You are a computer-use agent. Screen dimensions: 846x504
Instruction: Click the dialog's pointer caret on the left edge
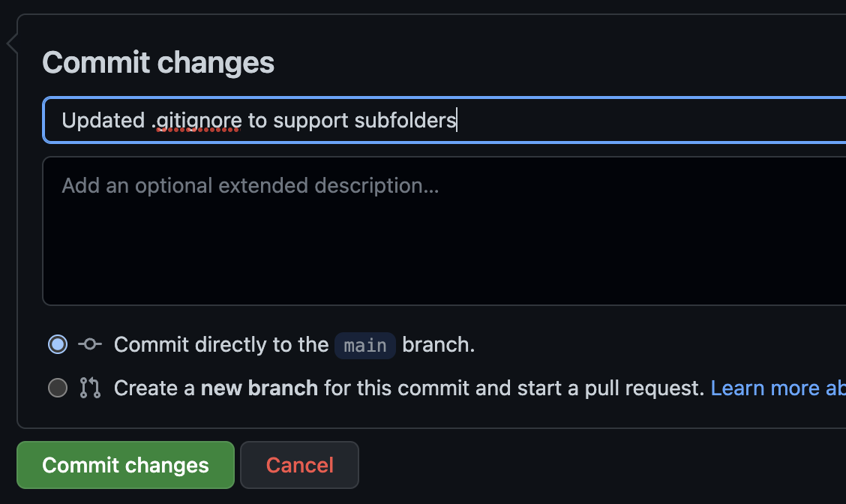11,44
